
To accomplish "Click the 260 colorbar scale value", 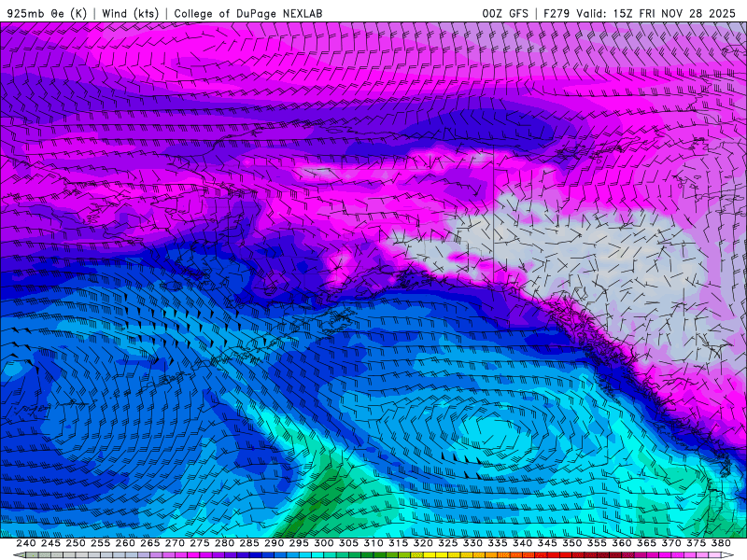I will [x=125, y=543].
